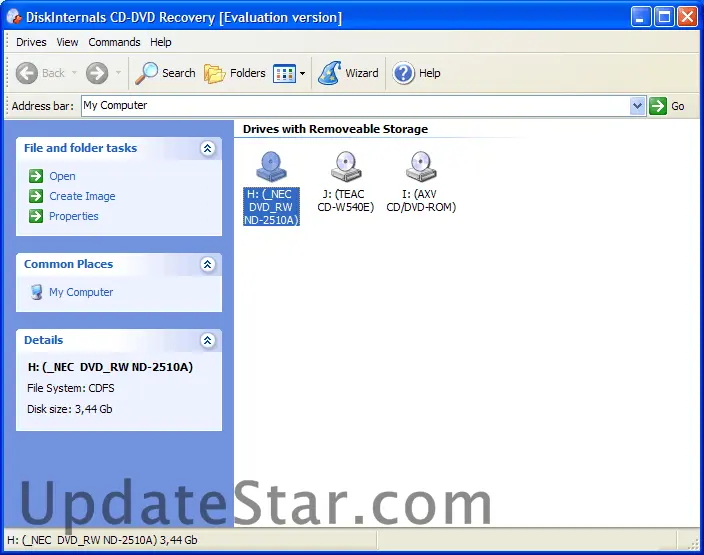The image size is (704, 555).
Task: Click the My Computer icon in Common Places
Action: click(36, 292)
